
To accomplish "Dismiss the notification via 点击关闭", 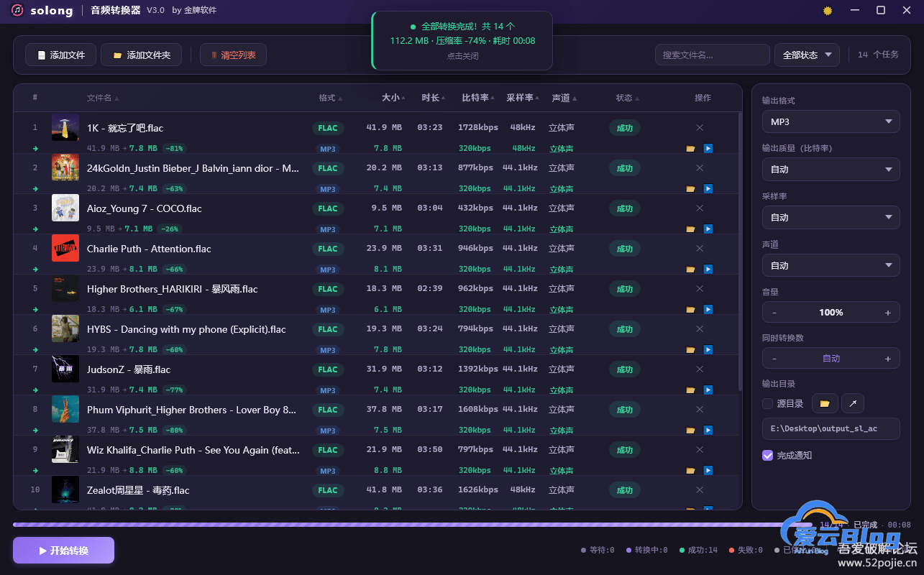I will [462, 56].
